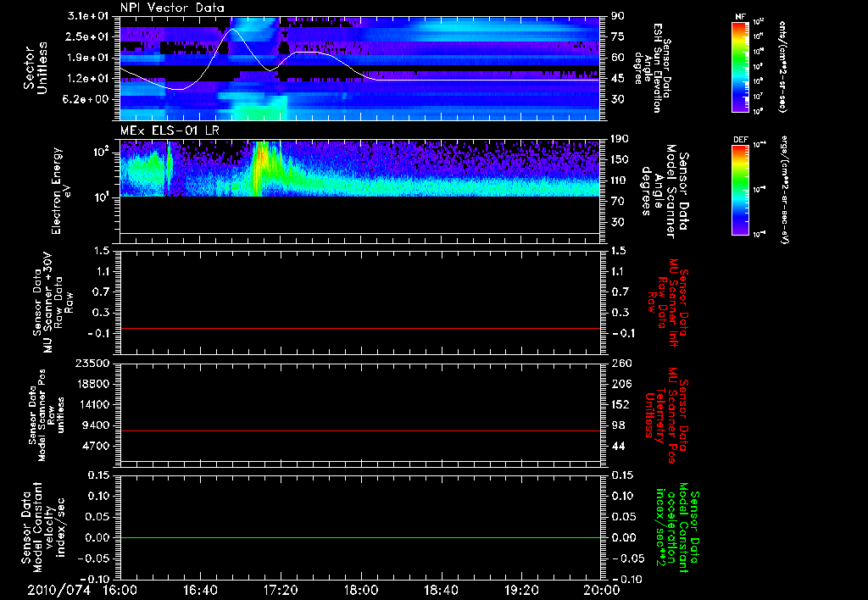Screen dimensions: 868x600
Task: Click the 16:40 time axis label
Action: tap(200, 590)
